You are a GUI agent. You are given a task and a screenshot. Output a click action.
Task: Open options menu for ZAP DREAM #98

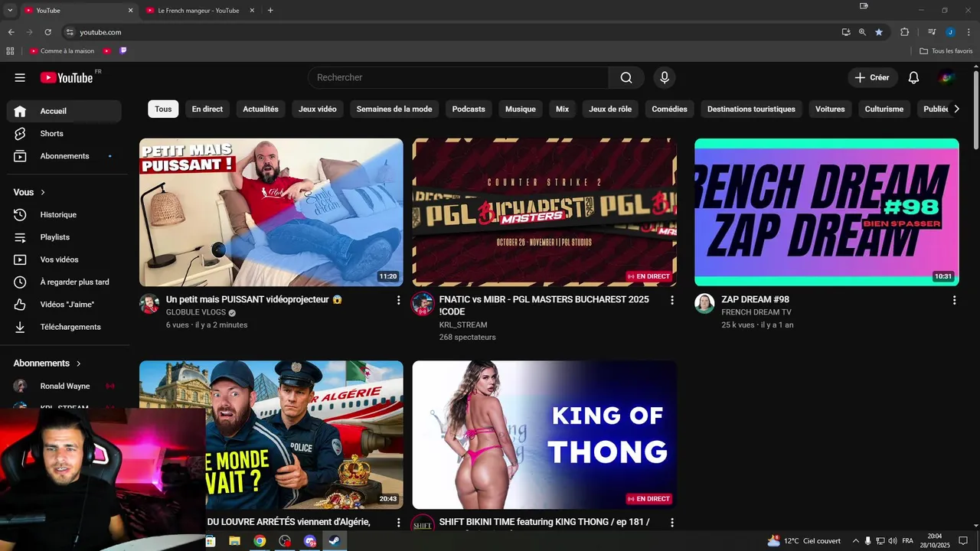point(954,300)
